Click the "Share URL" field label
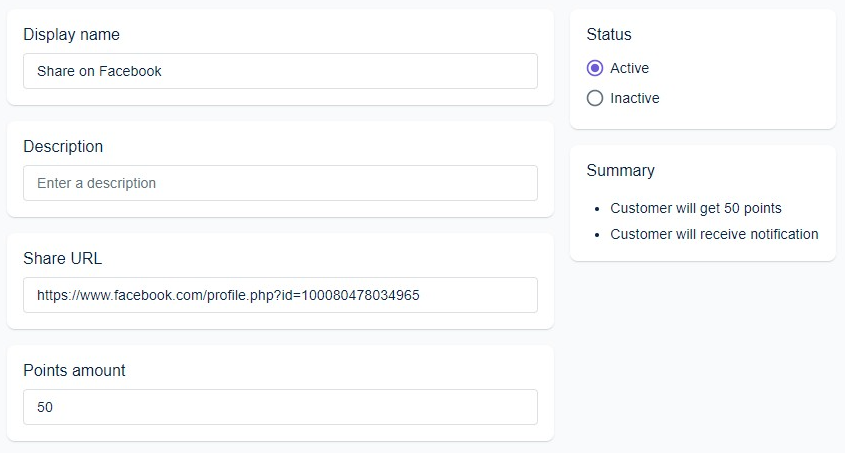The image size is (845, 453). tap(63, 258)
